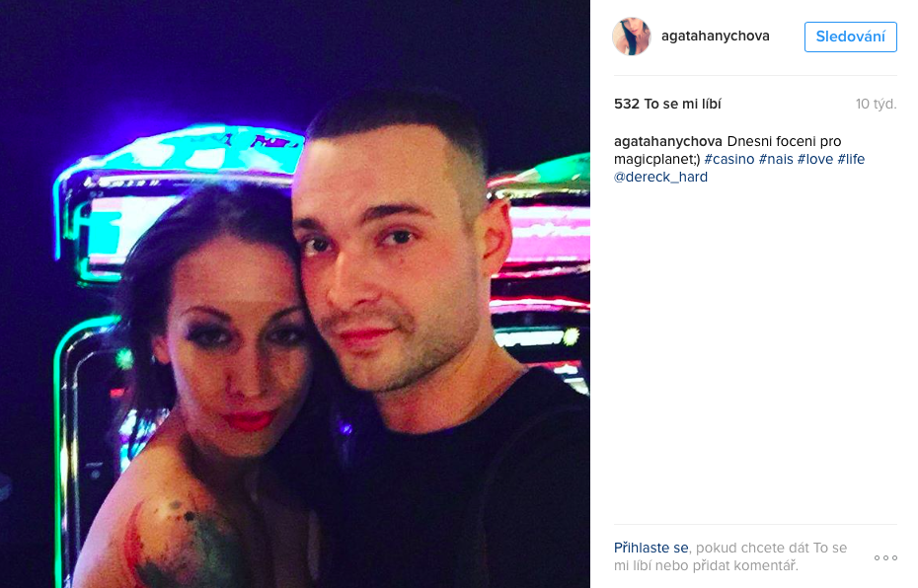The image size is (918, 588).
Task: Open the three-dots more options menu
Action: coord(885,557)
